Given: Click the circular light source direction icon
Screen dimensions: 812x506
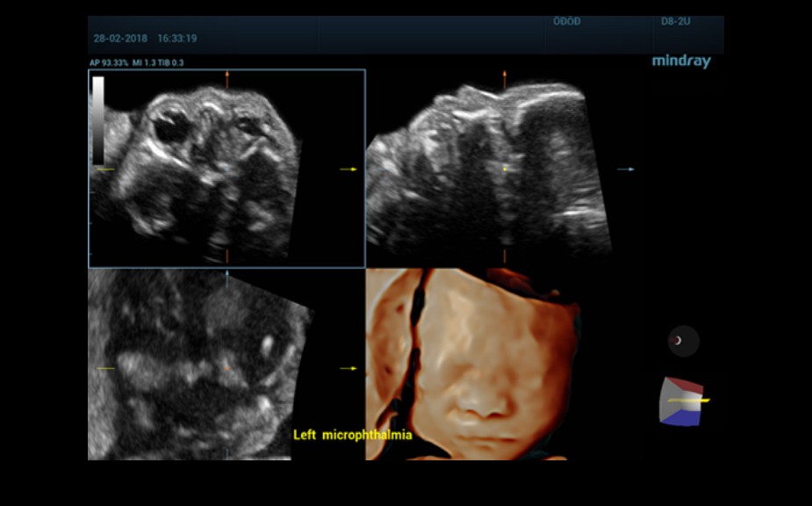Looking at the screenshot, I should pos(683,341).
